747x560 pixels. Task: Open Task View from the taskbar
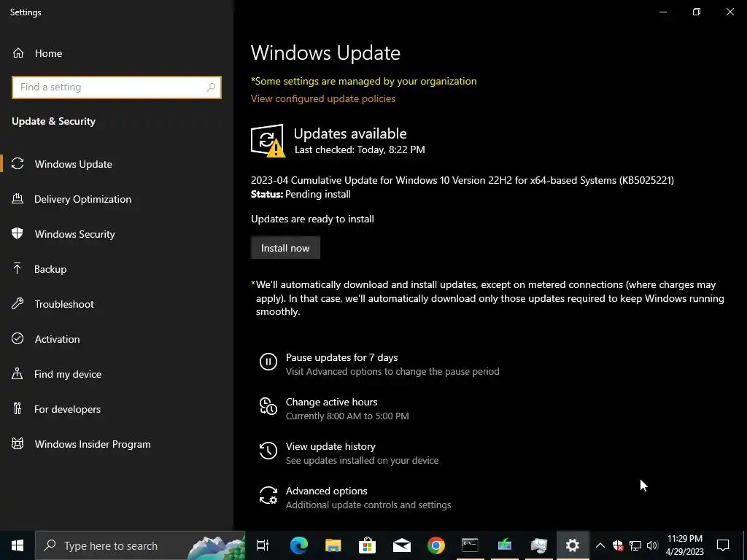(263, 545)
